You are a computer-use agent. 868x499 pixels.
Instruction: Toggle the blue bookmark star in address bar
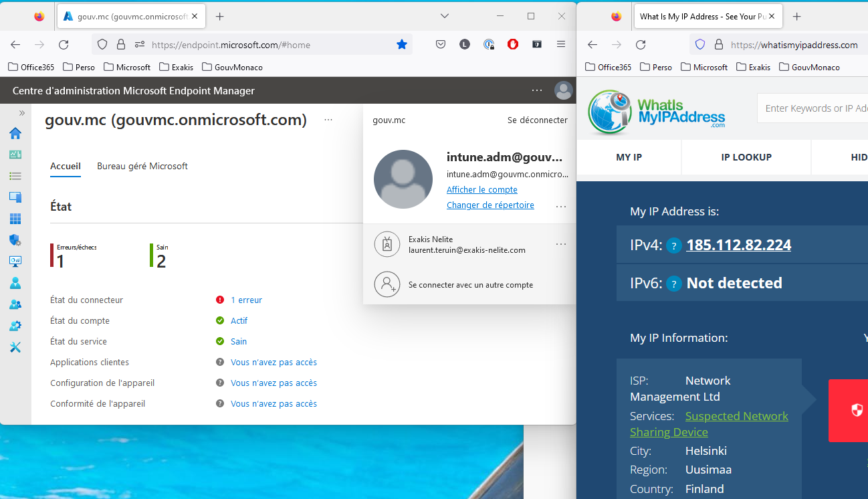click(401, 44)
